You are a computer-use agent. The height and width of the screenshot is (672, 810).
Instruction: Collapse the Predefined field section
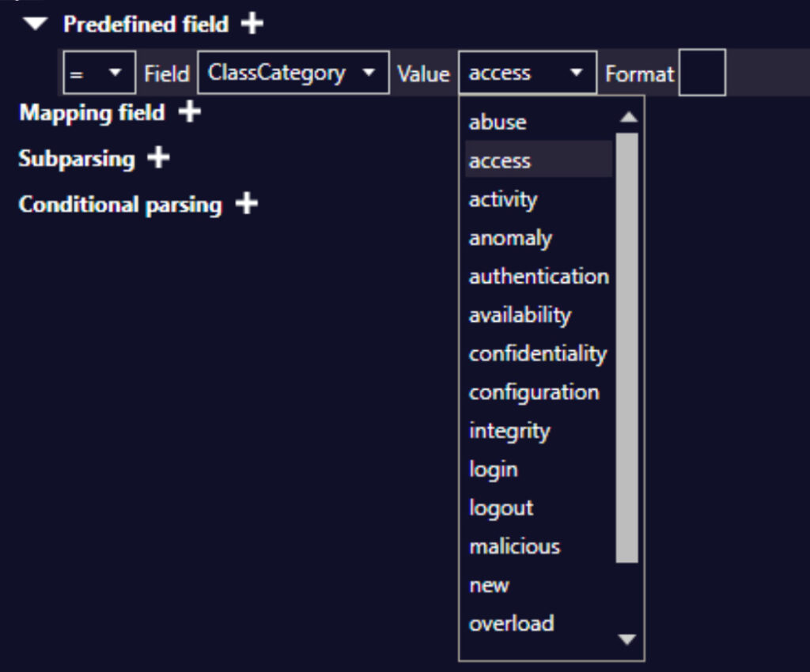pyautogui.click(x=35, y=24)
